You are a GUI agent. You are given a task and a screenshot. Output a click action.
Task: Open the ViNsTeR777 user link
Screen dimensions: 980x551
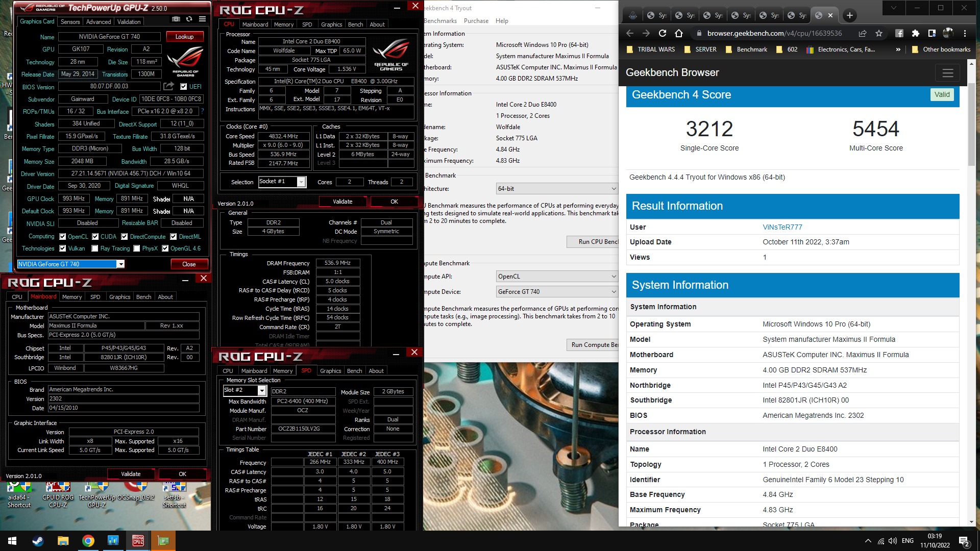[782, 227]
